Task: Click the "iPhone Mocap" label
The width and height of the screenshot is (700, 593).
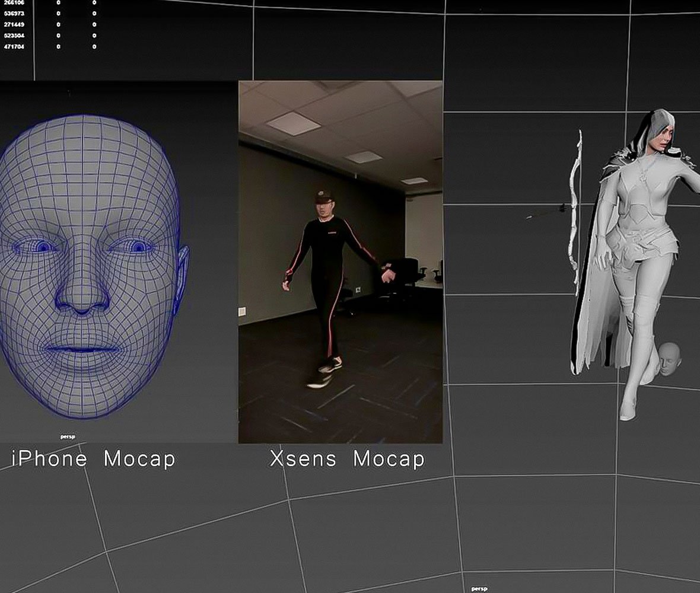Action: (x=93, y=458)
